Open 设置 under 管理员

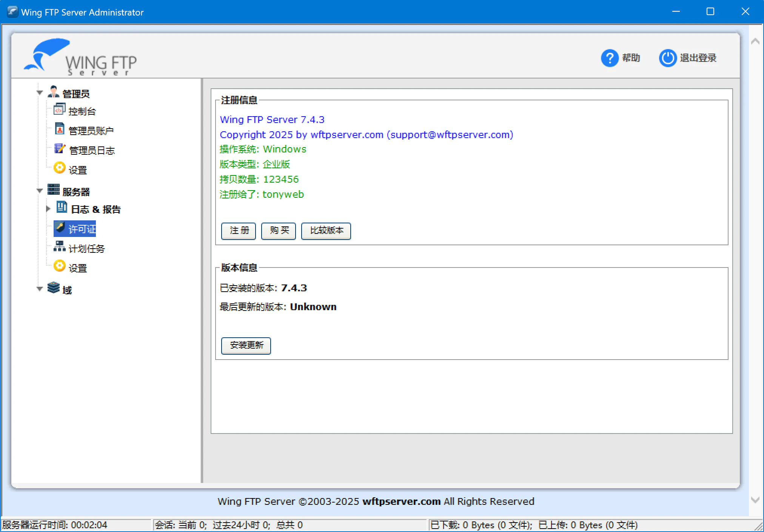click(78, 170)
